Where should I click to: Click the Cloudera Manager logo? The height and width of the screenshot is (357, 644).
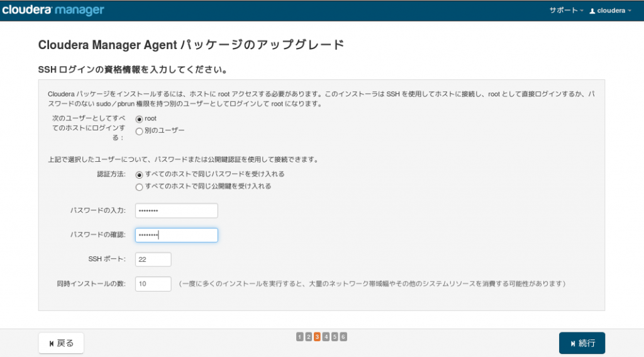pos(53,10)
